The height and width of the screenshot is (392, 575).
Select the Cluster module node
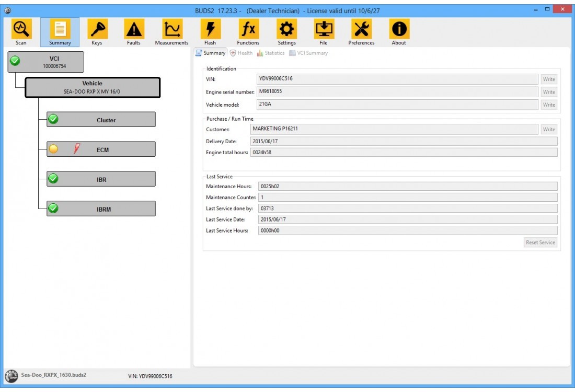pos(101,120)
